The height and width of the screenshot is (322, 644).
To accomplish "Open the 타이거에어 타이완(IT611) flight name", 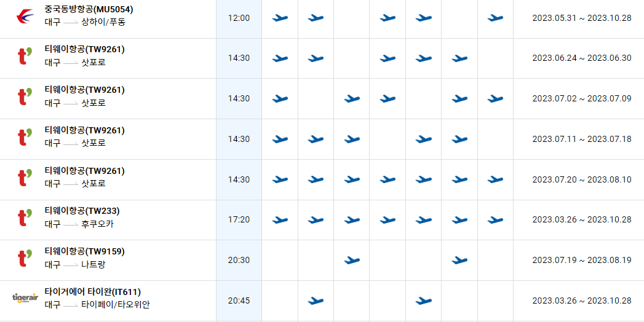I will [93, 292].
